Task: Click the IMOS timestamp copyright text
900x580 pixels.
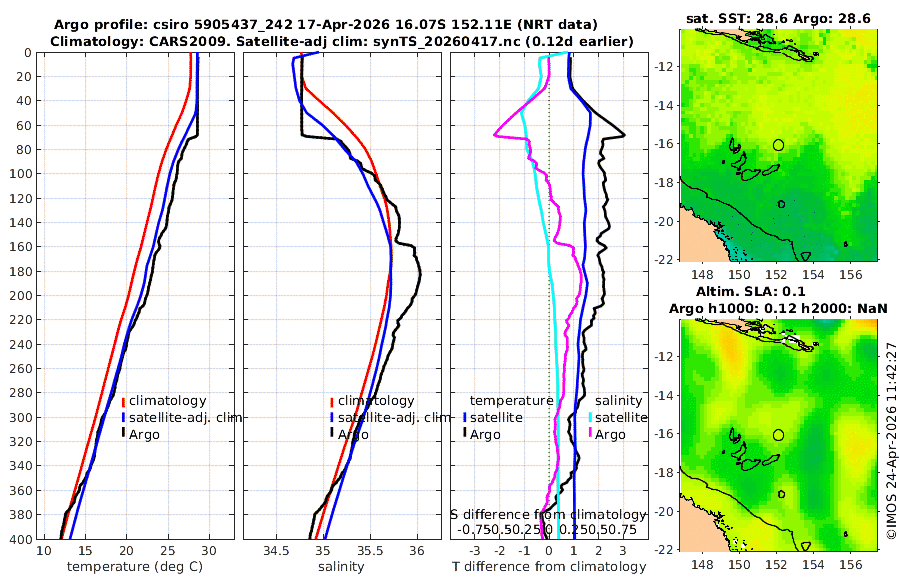Action: point(891,440)
